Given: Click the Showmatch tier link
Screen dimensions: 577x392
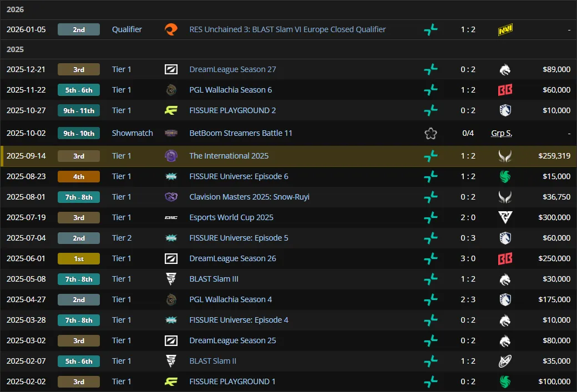Looking at the screenshot, I should (x=133, y=133).
